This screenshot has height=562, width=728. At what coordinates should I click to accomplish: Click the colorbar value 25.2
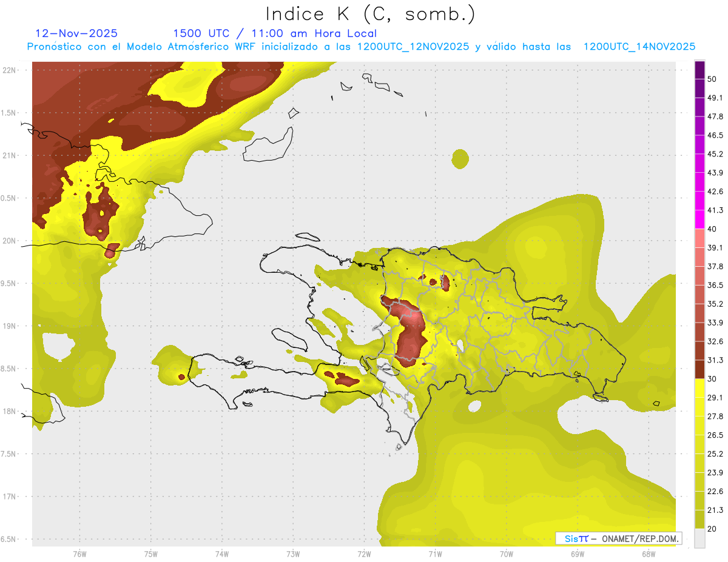coord(716,454)
